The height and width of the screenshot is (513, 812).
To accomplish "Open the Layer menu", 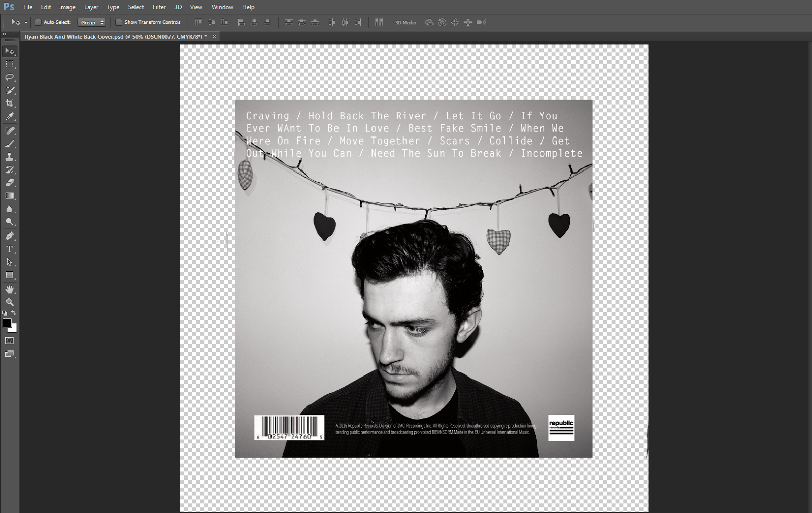I will (x=91, y=7).
